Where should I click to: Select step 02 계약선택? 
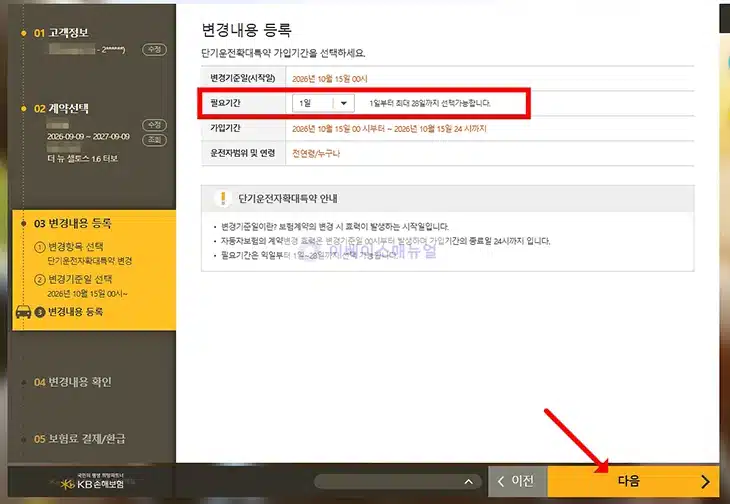click(61, 109)
